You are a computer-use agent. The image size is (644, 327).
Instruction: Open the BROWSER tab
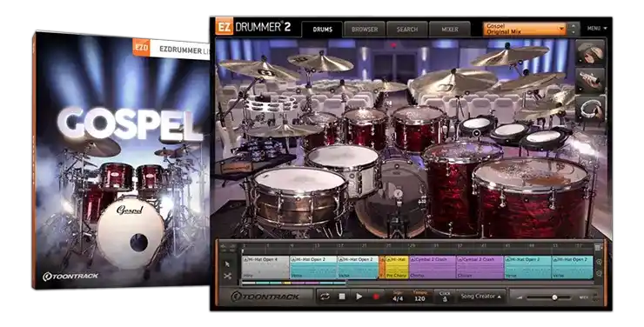click(365, 30)
